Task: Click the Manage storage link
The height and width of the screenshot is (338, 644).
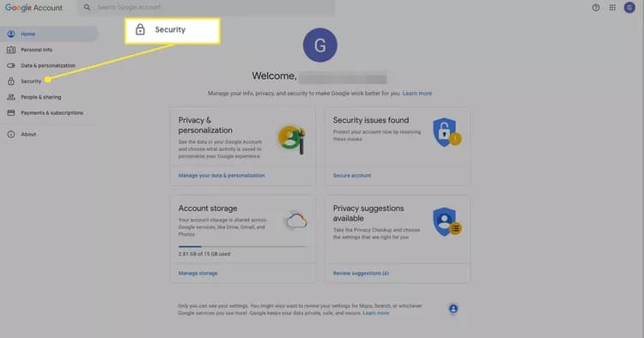Action: (198, 273)
